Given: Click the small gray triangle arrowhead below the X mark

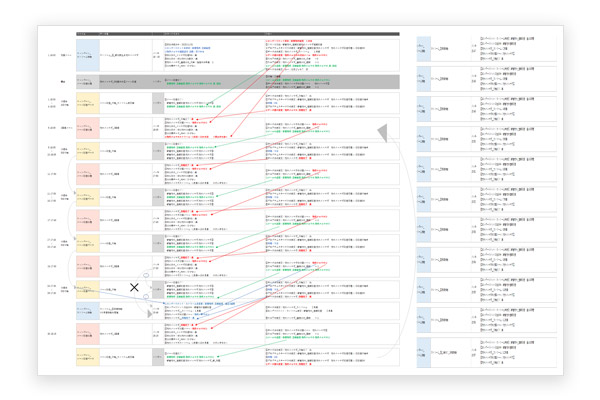Looking at the screenshot, I should [150, 313].
